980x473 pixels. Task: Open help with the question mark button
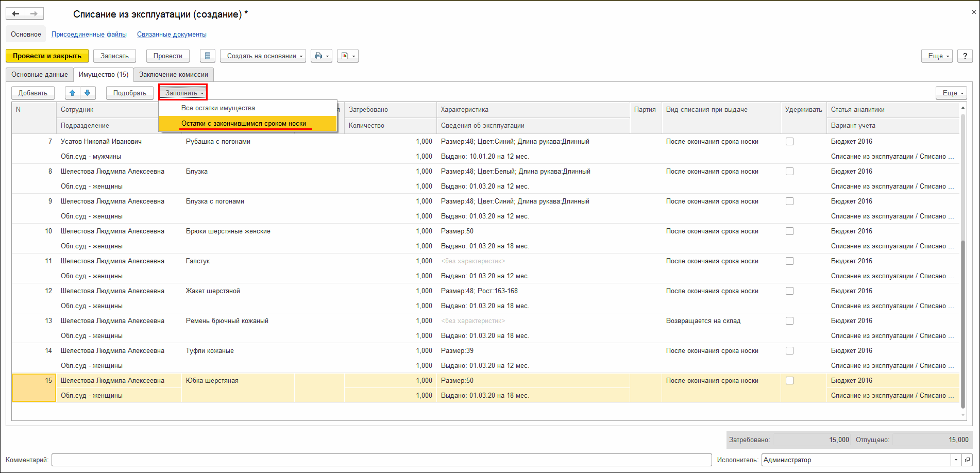965,56
